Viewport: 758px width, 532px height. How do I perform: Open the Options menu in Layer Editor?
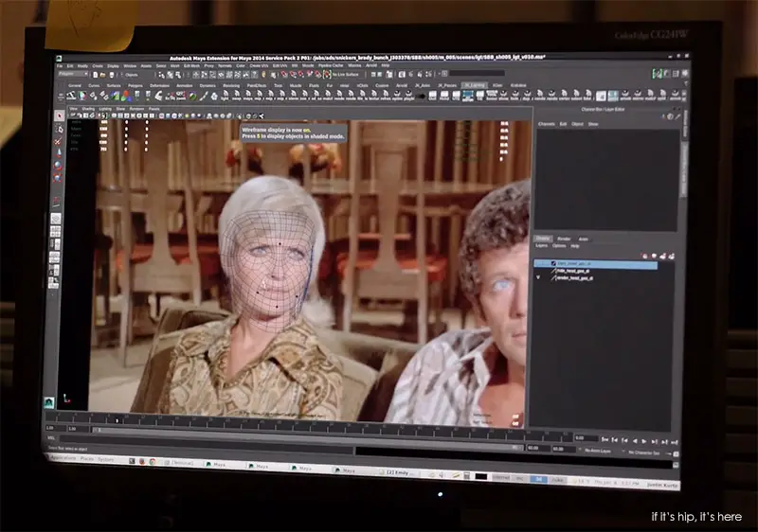coord(559,246)
